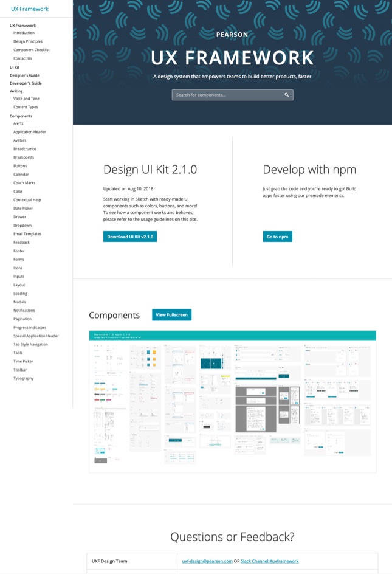Open the Layout component page
The width and height of the screenshot is (392, 574).
(19, 285)
